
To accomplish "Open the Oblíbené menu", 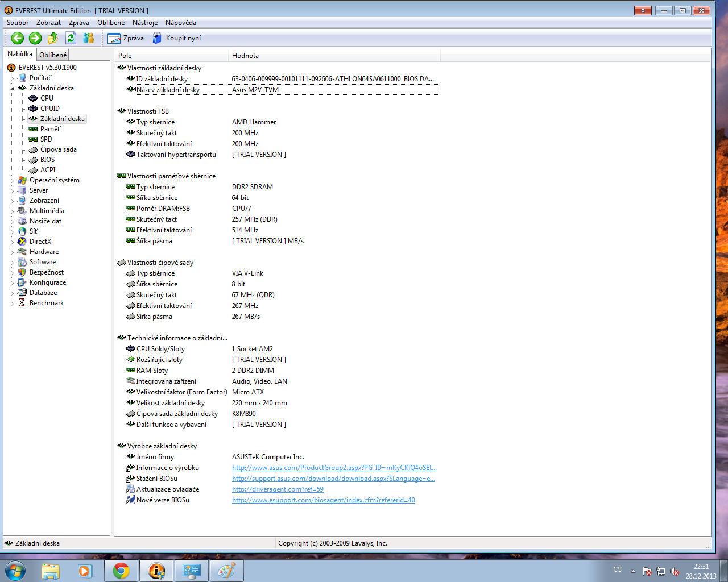I will (x=111, y=23).
